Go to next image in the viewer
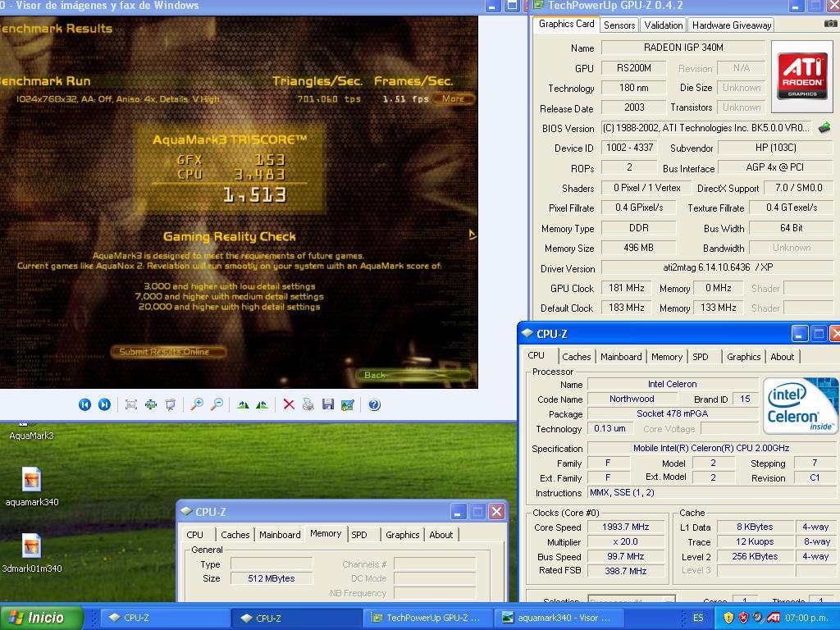 click(x=104, y=405)
